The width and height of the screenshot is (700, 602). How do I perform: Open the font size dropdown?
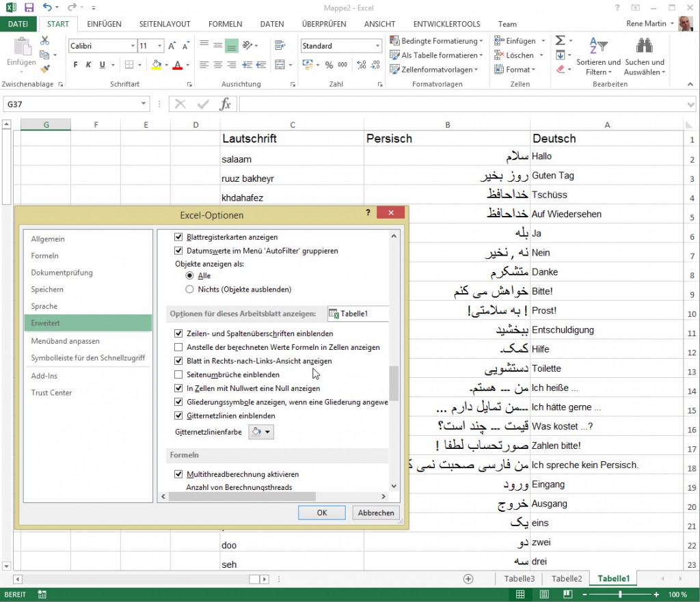(x=159, y=46)
